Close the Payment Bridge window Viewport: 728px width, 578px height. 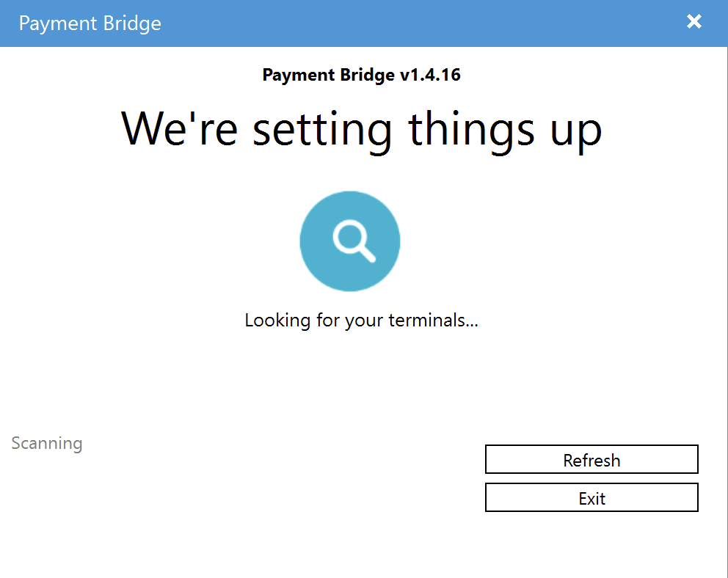(x=694, y=22)
